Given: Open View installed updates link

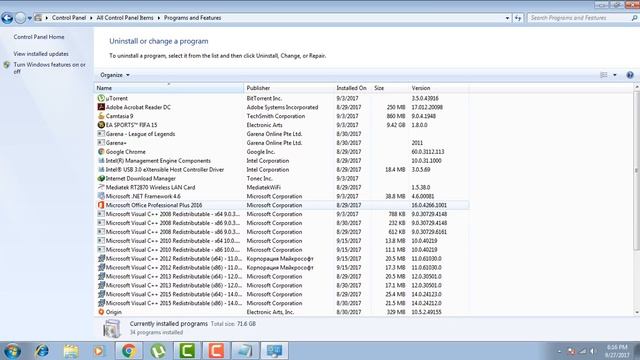Looking at the screenshot, I should coord(41,54).
